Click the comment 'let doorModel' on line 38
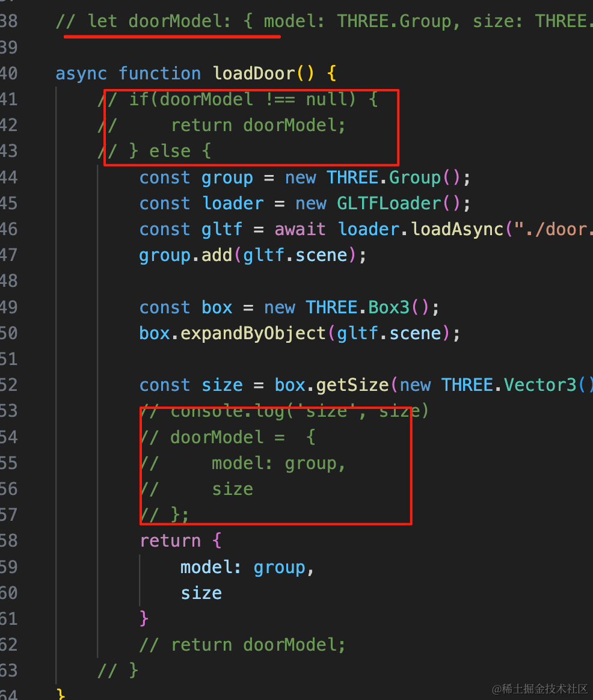This screenshot has height=700, width=593. point(159,22)
